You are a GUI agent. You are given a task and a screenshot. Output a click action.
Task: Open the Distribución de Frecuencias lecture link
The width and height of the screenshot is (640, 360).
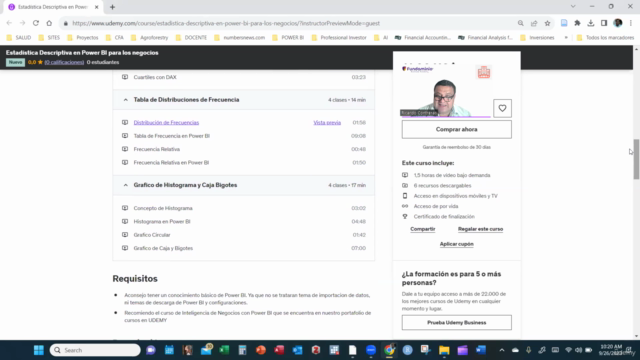(166, 122)
